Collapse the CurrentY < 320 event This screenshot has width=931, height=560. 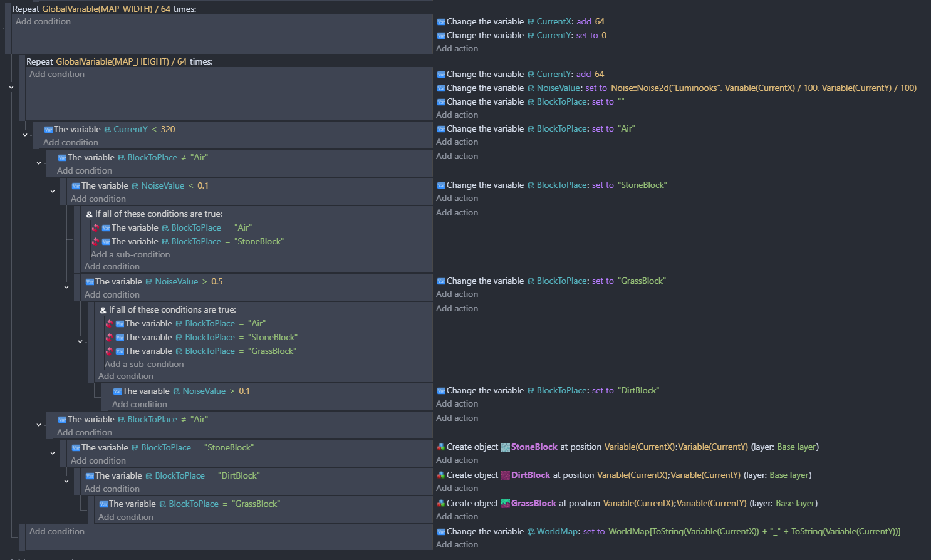point(25,135)
